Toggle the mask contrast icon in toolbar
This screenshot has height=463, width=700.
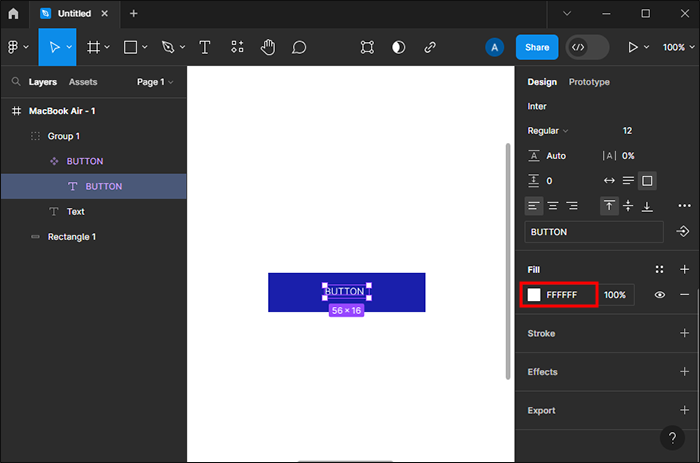point(399,47)
